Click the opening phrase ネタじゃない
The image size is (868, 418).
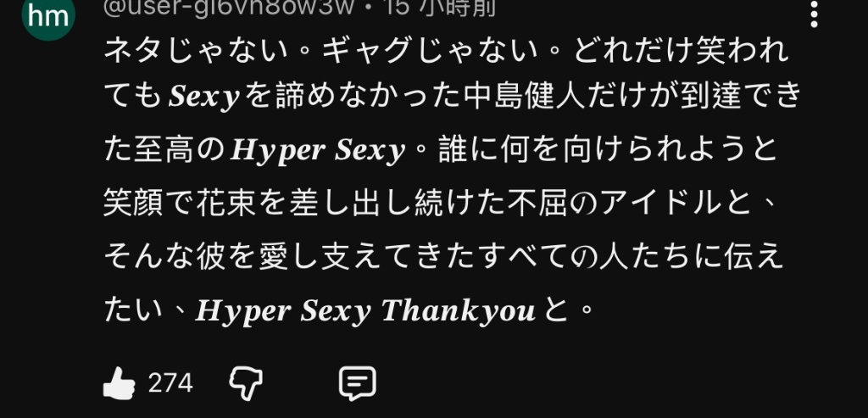click(196, 50)
